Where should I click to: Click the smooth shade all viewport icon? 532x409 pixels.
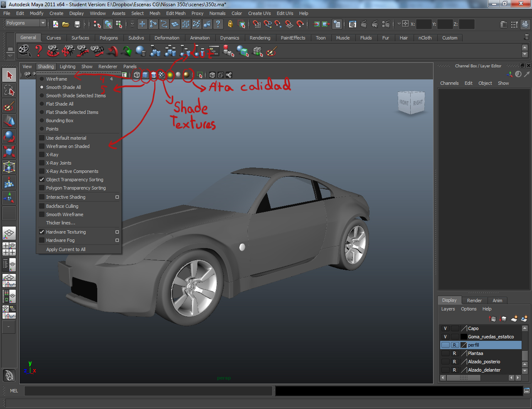click(145, 75)
